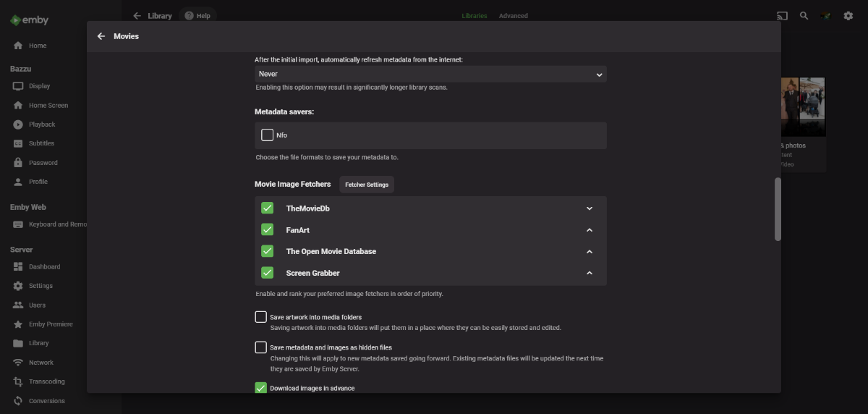This screenshot has width=868, height=414.
Task: Open server settings gear icon
Action: 848,16
